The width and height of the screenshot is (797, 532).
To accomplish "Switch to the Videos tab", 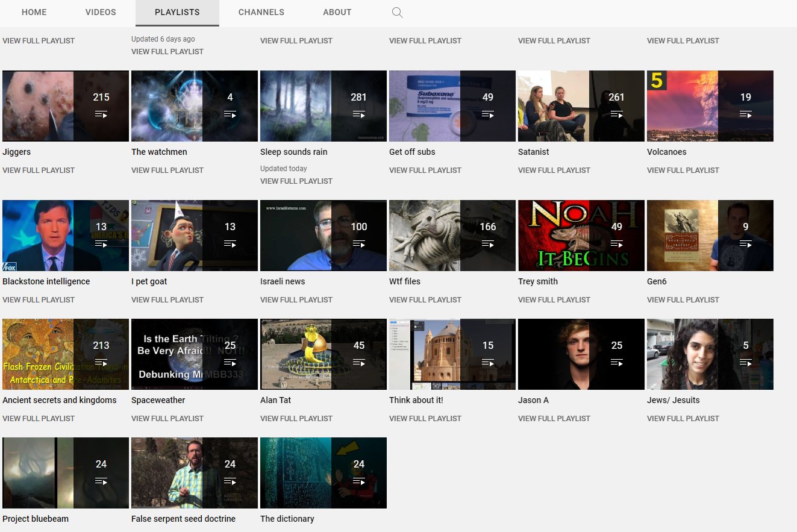I will 101,12.
